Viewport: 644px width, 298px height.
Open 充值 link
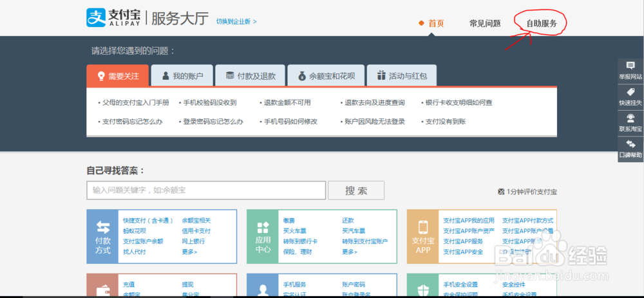coord(129,284)
